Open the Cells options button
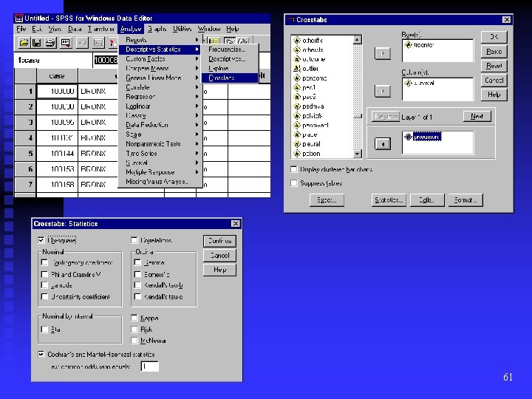 coord(427,200)
